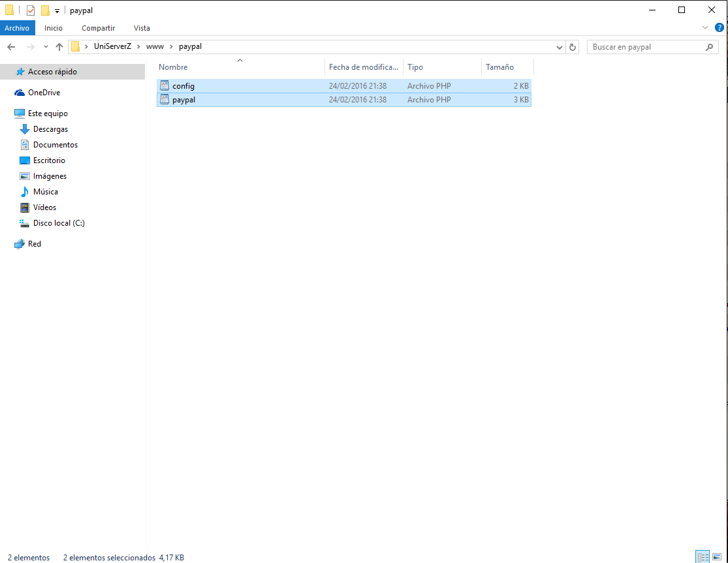Maximize the paypal Explorer window
Screen dimensions: 728x563
(x=682, y=10)
